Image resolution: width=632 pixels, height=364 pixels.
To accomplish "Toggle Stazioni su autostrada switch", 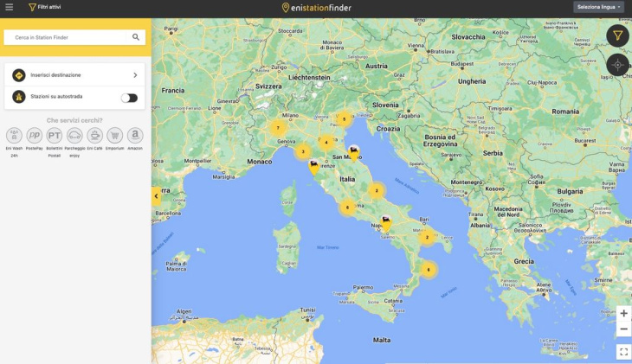I will pyautogui.click(x=129, y=98).
